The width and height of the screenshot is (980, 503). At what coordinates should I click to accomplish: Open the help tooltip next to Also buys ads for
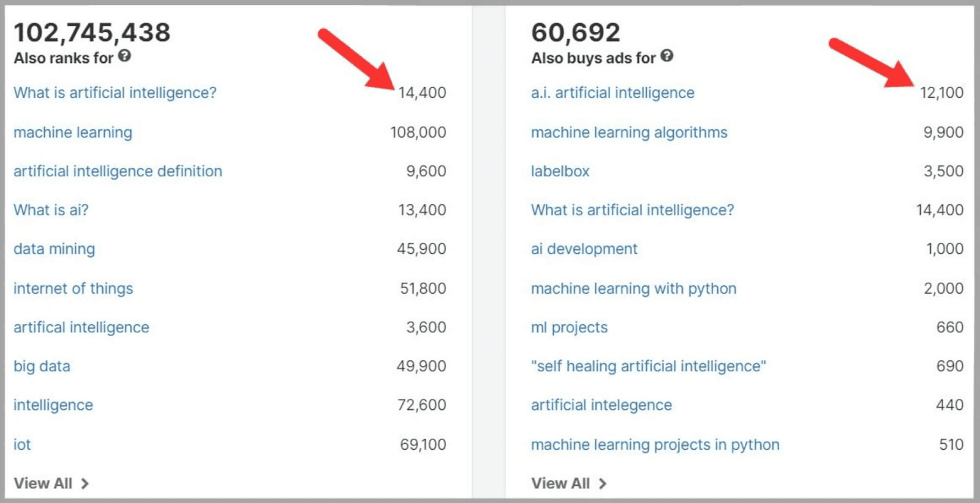pyautogui.click(x=668, y=57)
